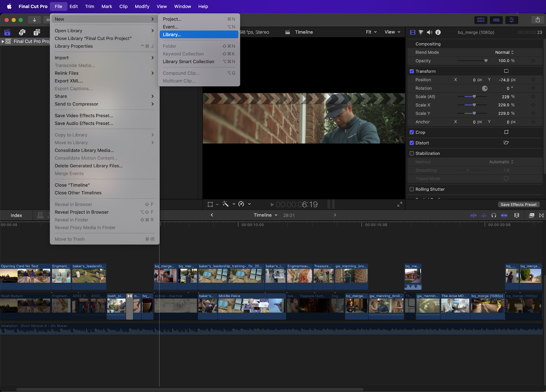Click the Share export icon
Viewport: 546px width, 392px height.
coord(537,20)
